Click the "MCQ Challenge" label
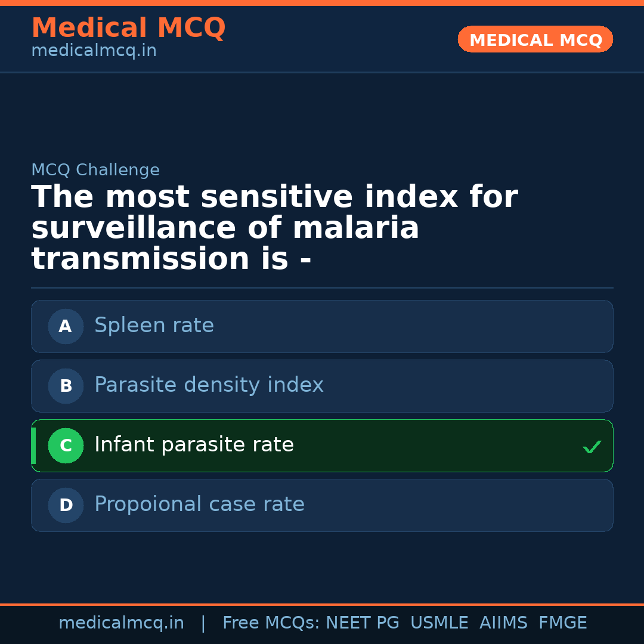Viewport: 644px width, 644px height. pos(95,170)
